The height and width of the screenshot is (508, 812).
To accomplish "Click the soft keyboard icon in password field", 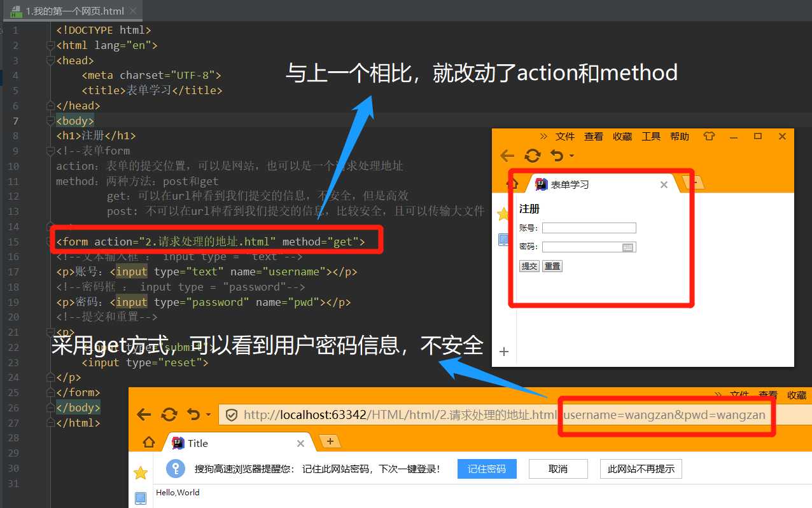I will coord(628,247).
